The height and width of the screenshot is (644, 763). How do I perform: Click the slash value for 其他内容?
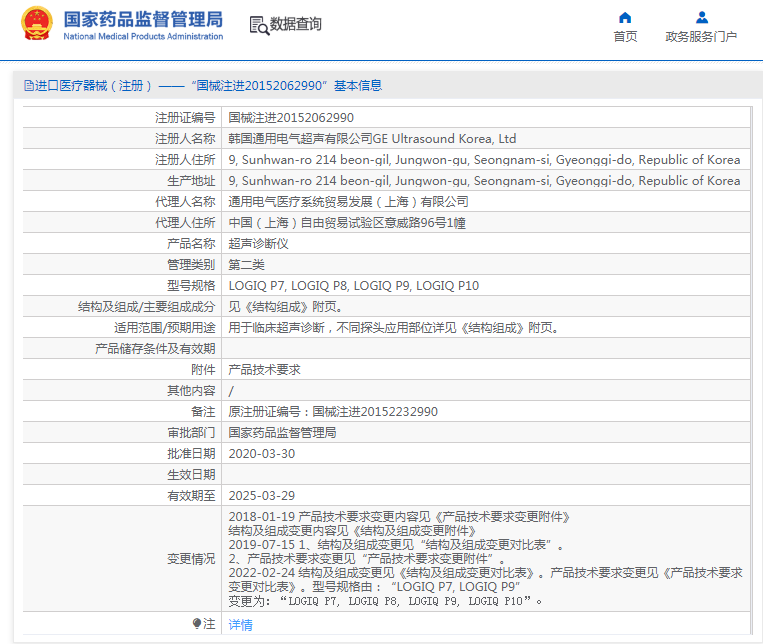point(231,391)
